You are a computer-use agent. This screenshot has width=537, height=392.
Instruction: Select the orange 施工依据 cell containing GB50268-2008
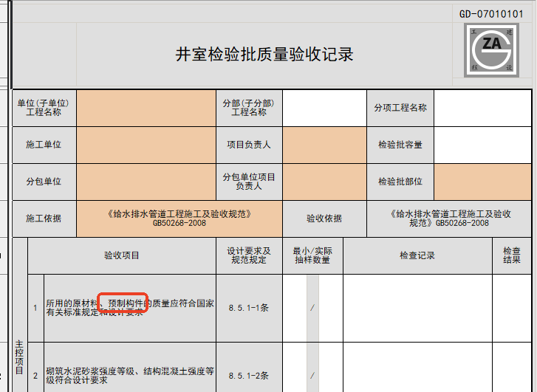[179, 218]
